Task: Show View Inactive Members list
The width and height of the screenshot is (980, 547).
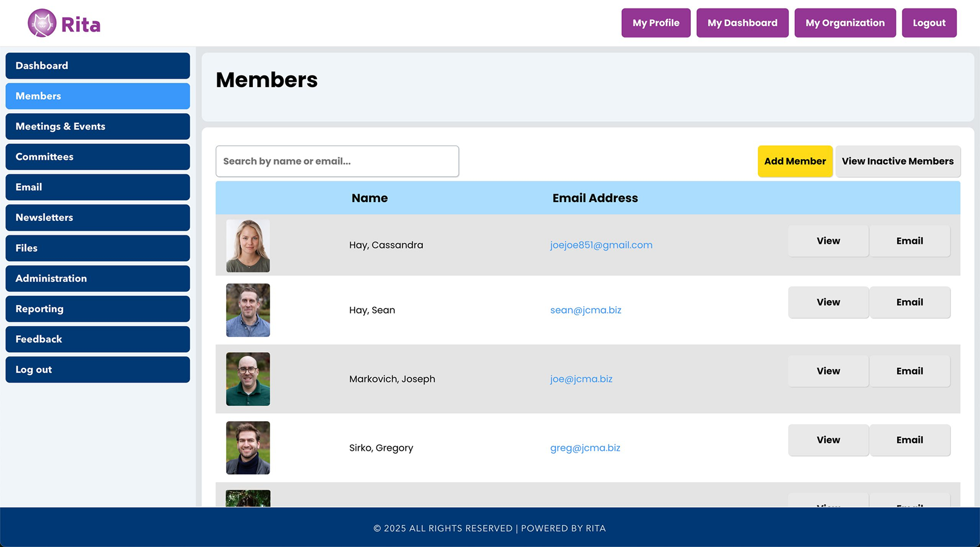Action: pos(897,162)
